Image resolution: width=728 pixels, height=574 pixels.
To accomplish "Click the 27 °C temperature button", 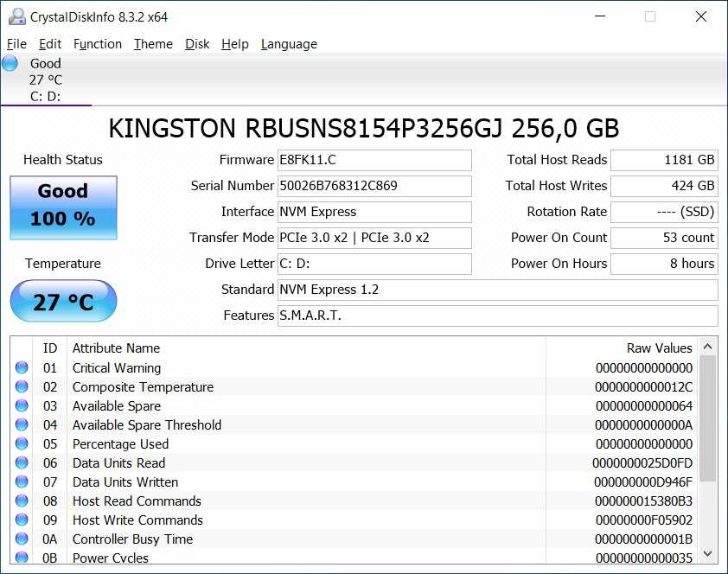I will [63, 302].
